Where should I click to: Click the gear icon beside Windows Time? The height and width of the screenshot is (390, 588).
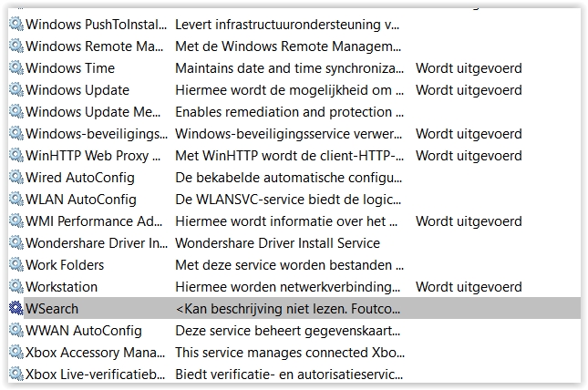click(16, 68)
